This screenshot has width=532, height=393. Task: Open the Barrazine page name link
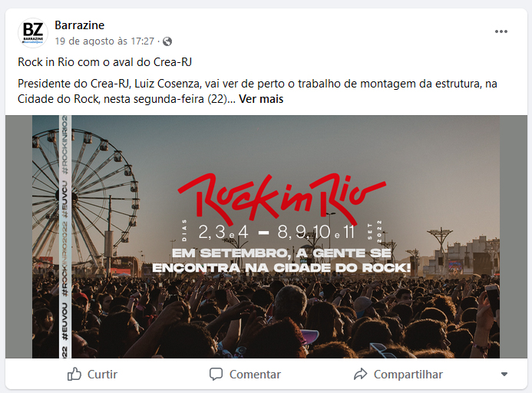click(79, 25)
